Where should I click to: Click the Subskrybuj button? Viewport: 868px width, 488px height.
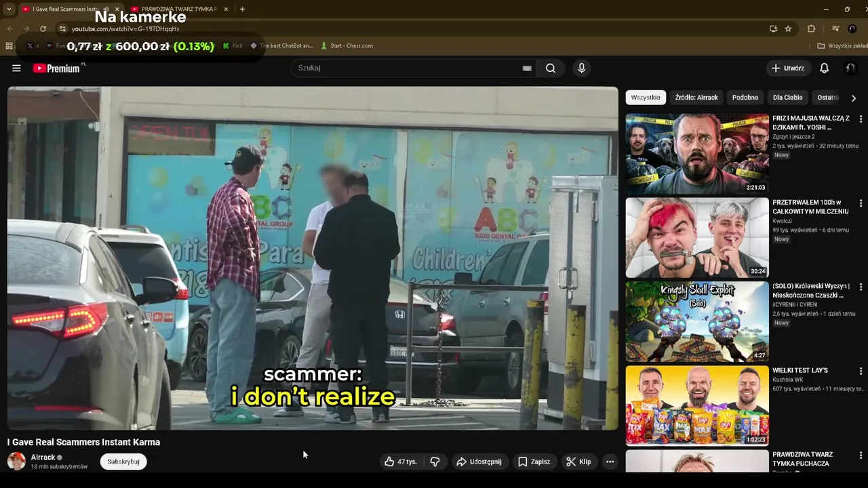123,462
